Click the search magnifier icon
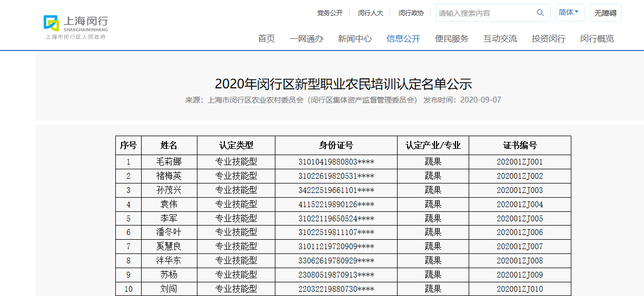 coord(540,13)
